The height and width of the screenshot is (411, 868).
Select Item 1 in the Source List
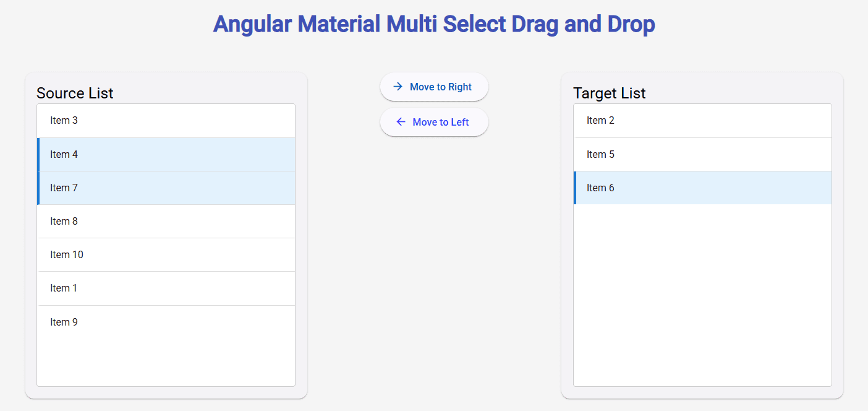166,288
